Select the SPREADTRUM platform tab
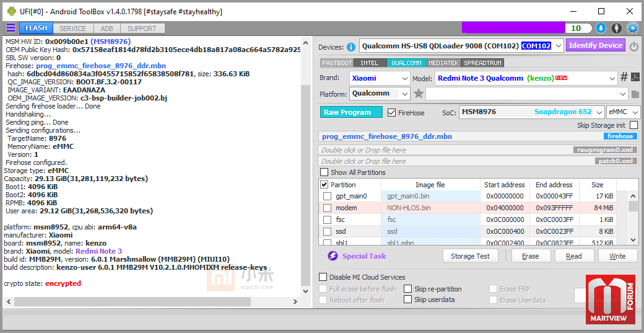The height and width of the screenshot is (333, 644). point(482,63)
